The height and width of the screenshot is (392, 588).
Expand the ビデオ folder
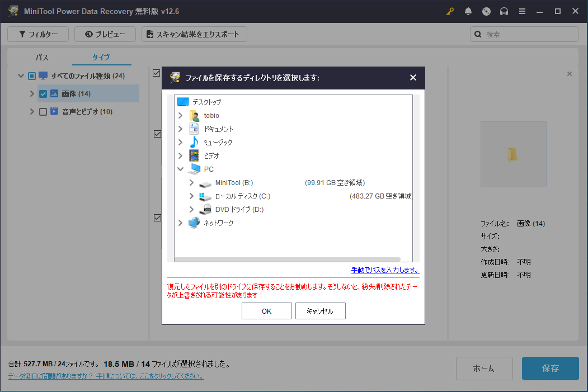(180, 155)
